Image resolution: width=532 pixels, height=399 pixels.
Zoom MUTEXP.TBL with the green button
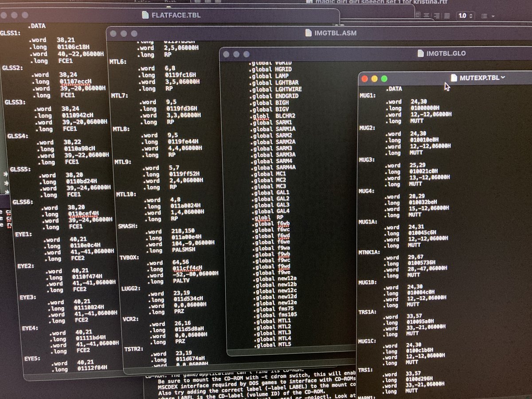click(384, 79)
